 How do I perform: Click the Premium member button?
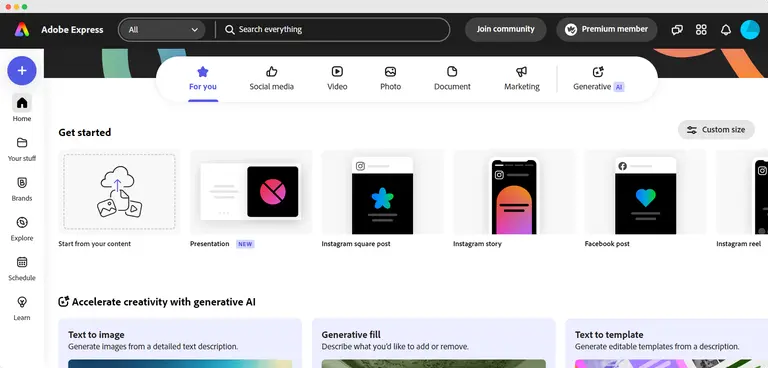pos(606,29)
